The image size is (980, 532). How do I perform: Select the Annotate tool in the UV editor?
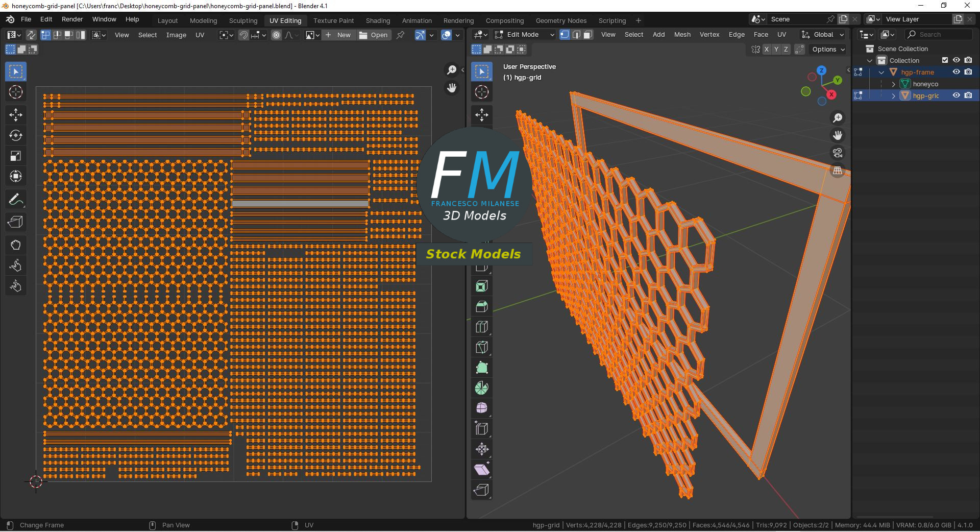click(x=16, y=199)
